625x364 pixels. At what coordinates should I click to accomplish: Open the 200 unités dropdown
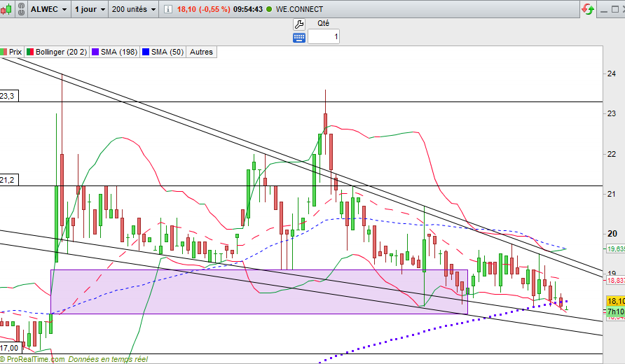[133, 9]
